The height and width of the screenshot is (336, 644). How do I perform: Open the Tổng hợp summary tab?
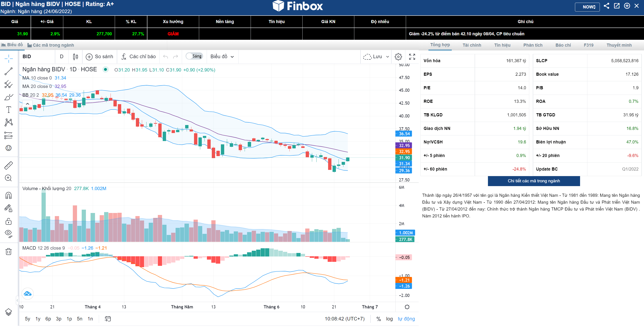click(440, 45)
